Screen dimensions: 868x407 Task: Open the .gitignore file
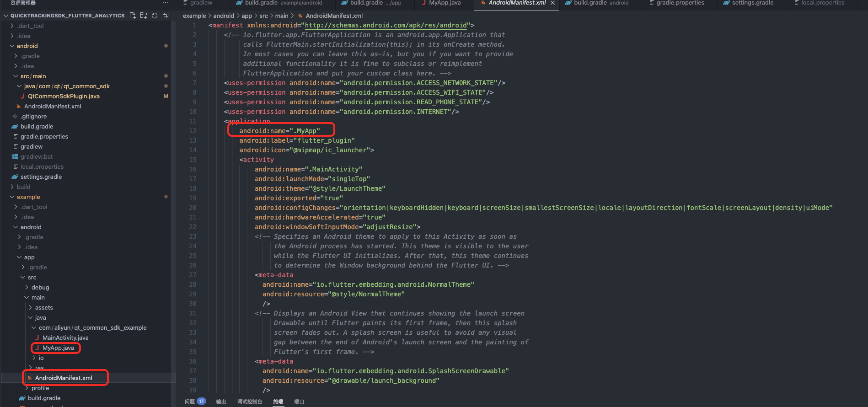(33, 116)
